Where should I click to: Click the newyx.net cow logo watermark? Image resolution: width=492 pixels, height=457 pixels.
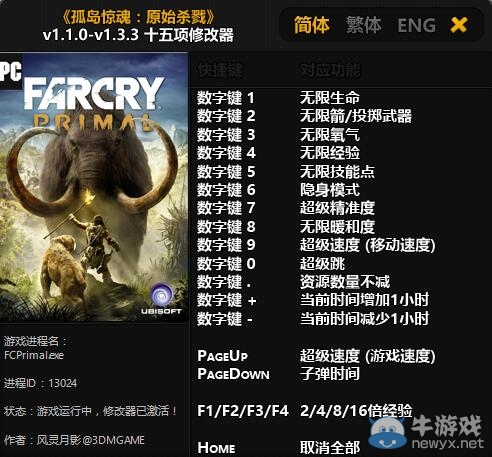pyautogui.click(x=426, y=432)
